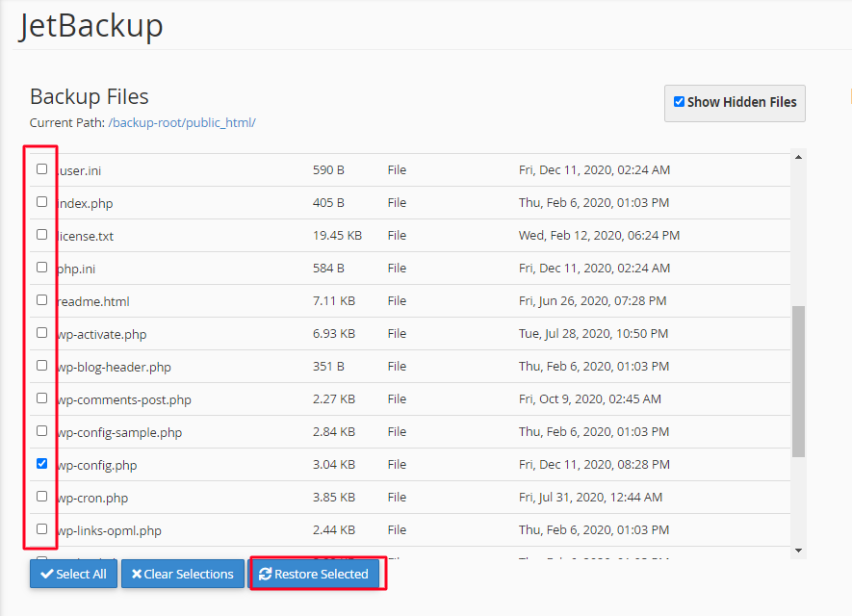
Task: Click the 19.45 KB size value
Action: click(338, 235)
